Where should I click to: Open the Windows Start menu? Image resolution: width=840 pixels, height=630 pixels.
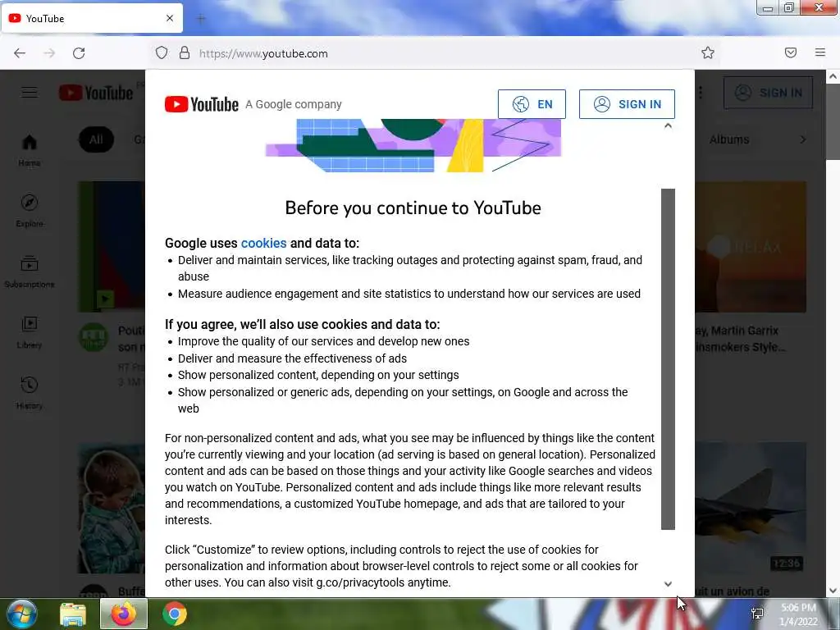click(x=21, y=614)
